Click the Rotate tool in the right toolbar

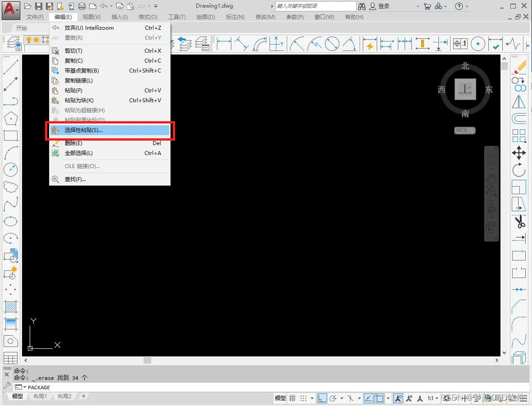519,170
